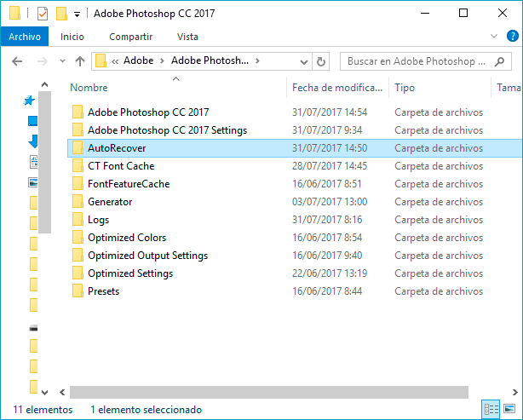
Task: Click the horizontal scrollbar thumb
Action: 268,392
